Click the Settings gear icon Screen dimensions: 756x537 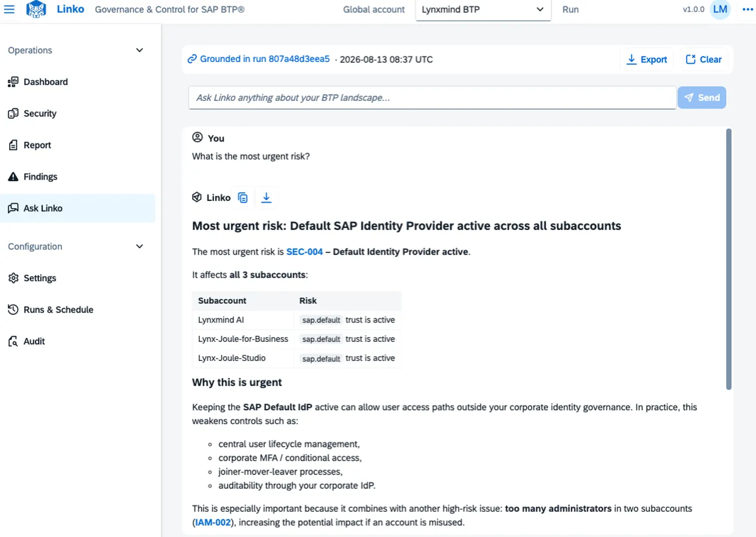click(13, 278)
